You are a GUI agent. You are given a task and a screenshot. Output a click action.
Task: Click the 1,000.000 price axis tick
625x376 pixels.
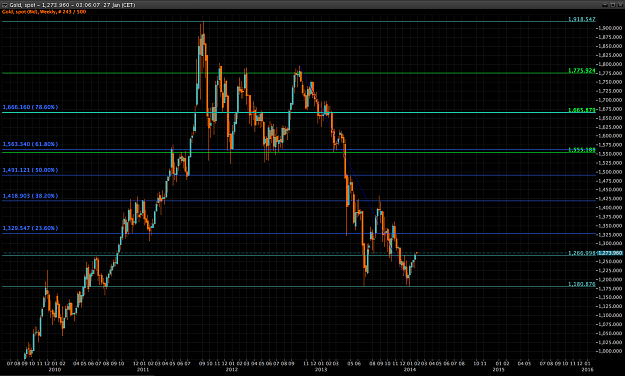tap(610, 351)
